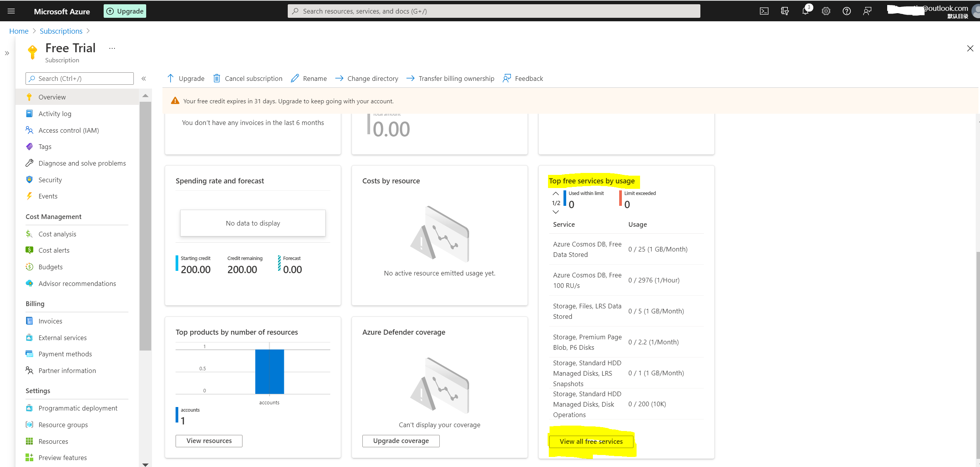Image resolution: width=980 pixels, height=467 pixels.
Task: Click the free credit expiry warning icon
Action: click(175, 101)
